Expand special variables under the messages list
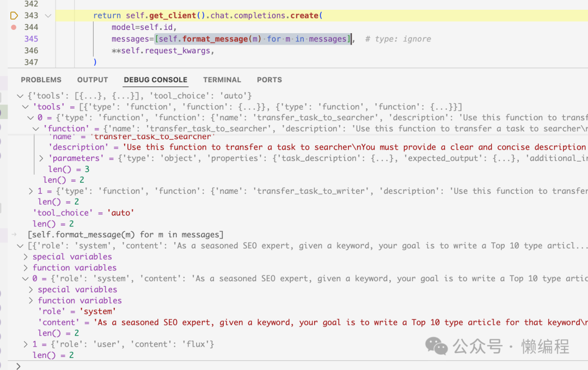Screen dimensions: 588x370 coord(26,257)
